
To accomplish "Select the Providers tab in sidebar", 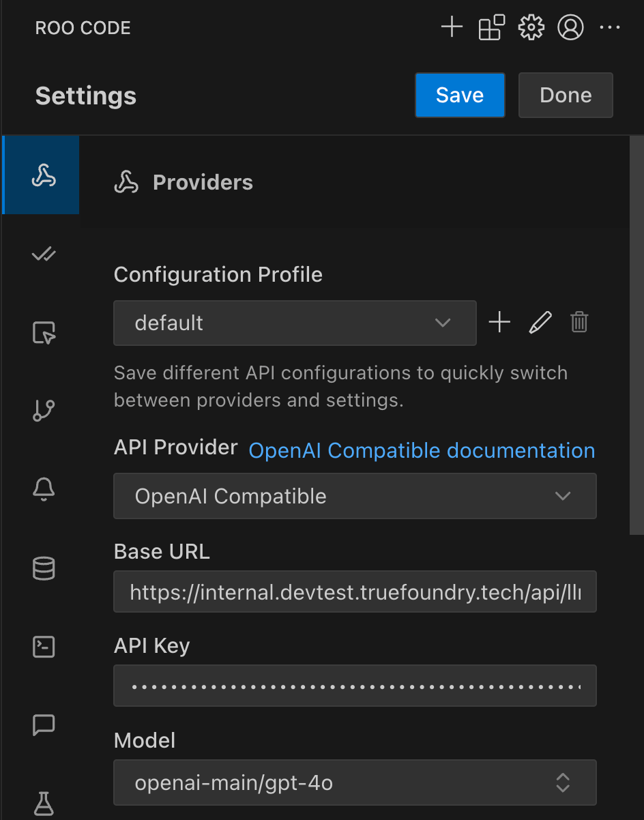I will coord(42,175).
